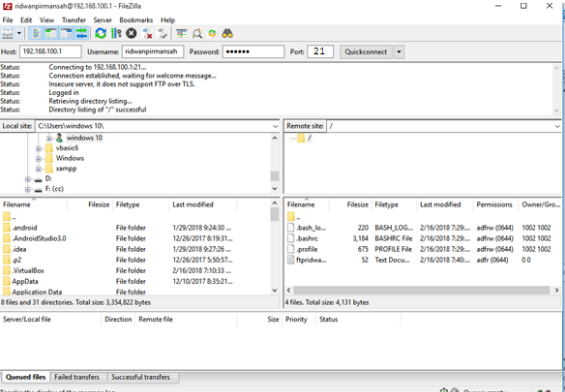Toggle synchronized browsing icon
The image size is (565, 392).
[212, 34]
